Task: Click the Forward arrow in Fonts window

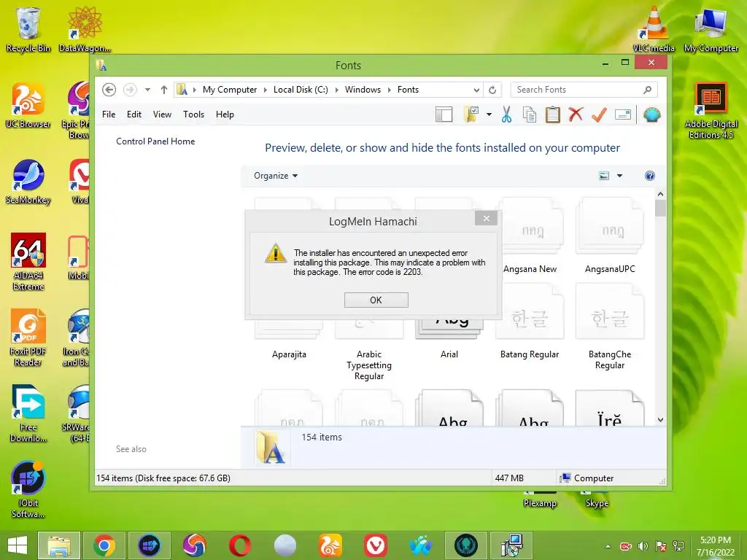Action: tap(130, 90)
